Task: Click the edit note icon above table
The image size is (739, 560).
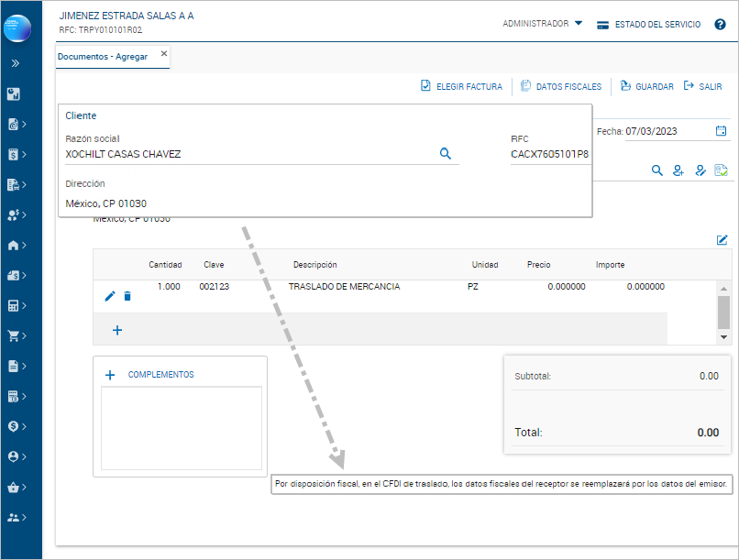Action: (722, 240)
